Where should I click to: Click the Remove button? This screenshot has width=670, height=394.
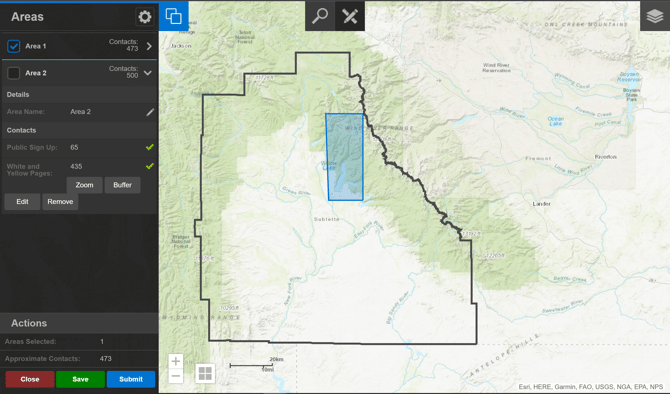(x=60, y=202)
